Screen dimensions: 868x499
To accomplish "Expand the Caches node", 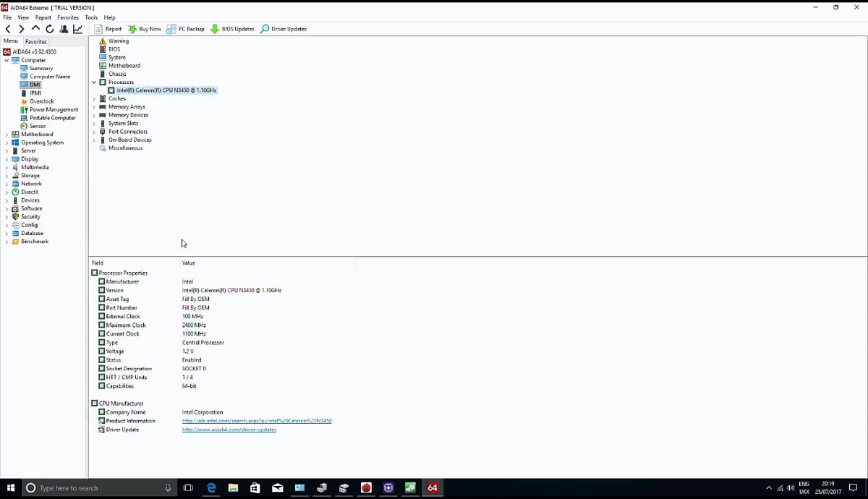I will point(94,99).
